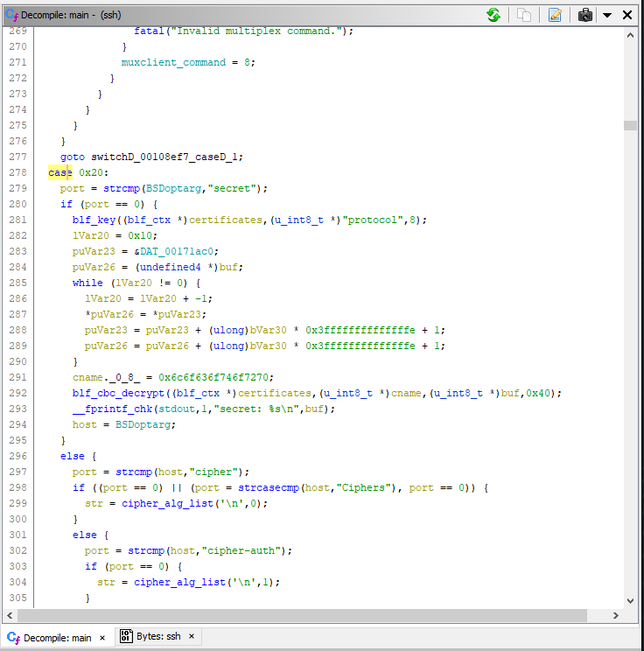Close the Decompile: main tab
Image resolution: width=644 pixels, height=651 pixels.
[102, 638]
